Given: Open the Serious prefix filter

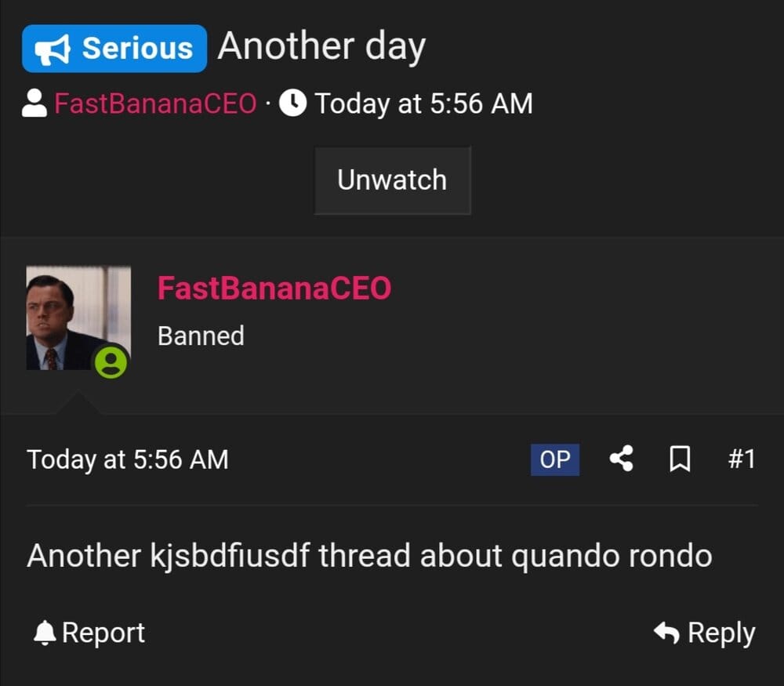Looking at the screenshot, I should coord(114,47).
